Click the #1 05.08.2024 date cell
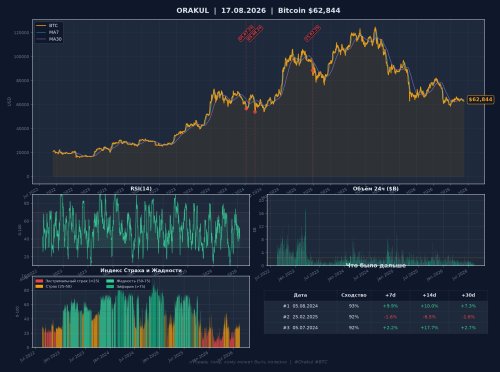 coord(300,306)
